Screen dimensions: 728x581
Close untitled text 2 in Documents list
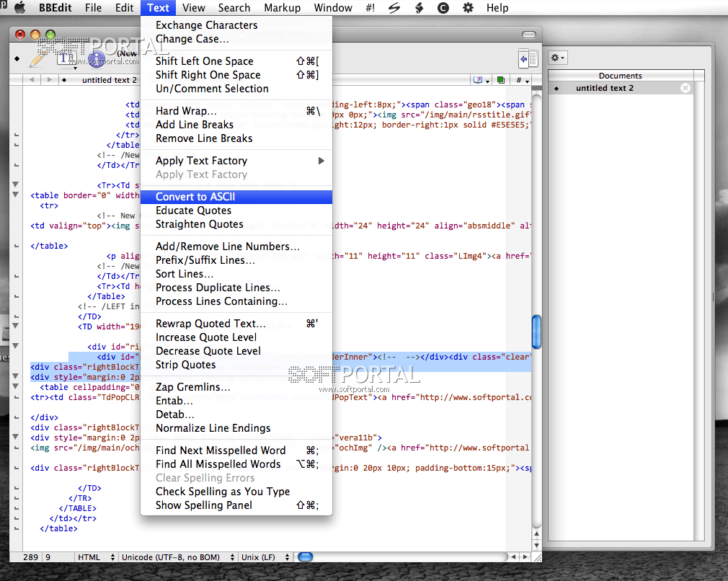click(685, 88)
